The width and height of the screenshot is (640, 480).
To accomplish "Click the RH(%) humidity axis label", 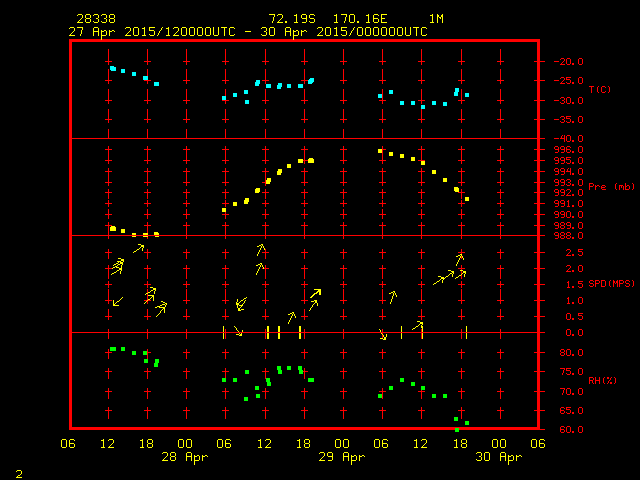I will click(600, 381).
